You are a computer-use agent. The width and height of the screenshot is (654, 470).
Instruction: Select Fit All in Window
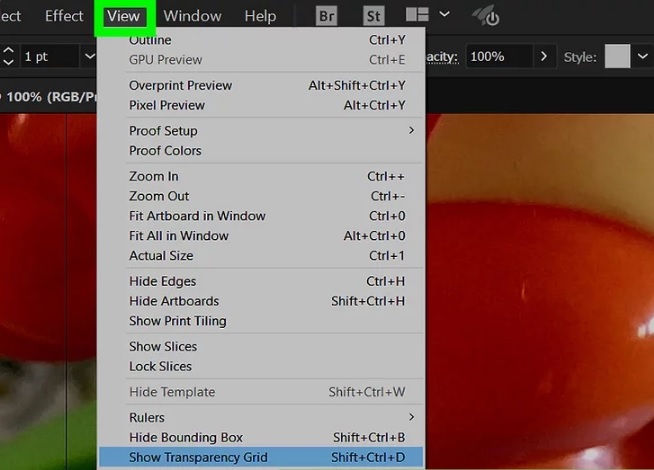(262, 236)
